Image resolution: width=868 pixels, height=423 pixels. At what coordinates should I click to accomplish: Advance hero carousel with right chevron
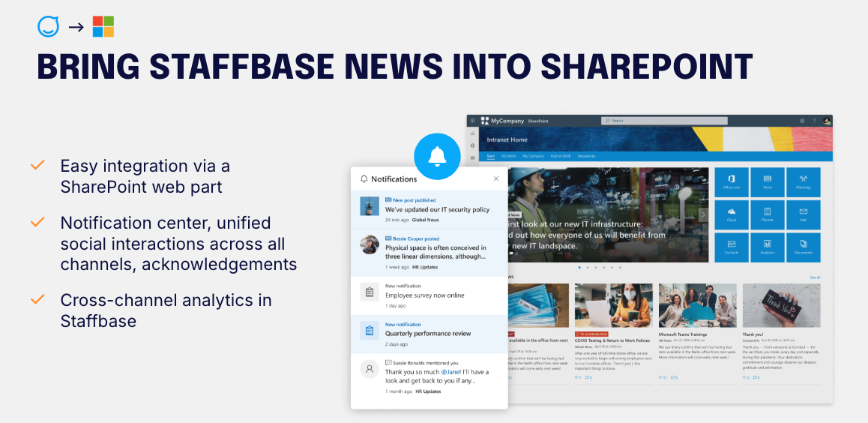pyautogui.click(x=703, y=214)
